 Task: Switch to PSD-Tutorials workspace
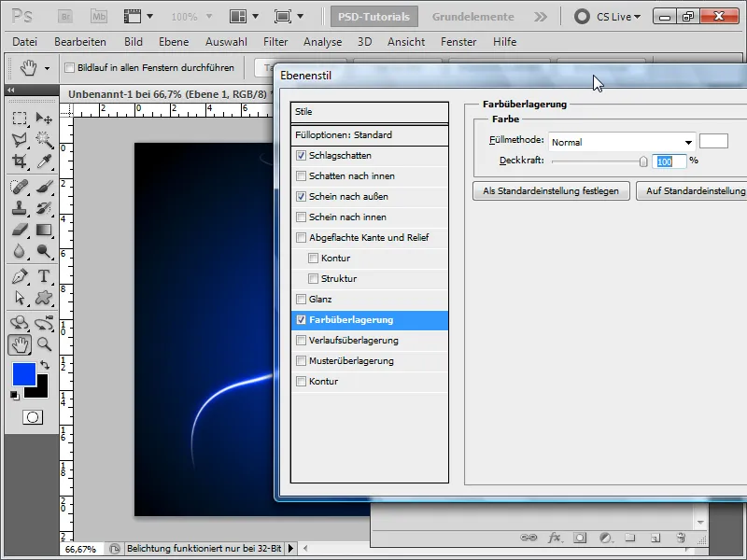(x=374, y=17)
